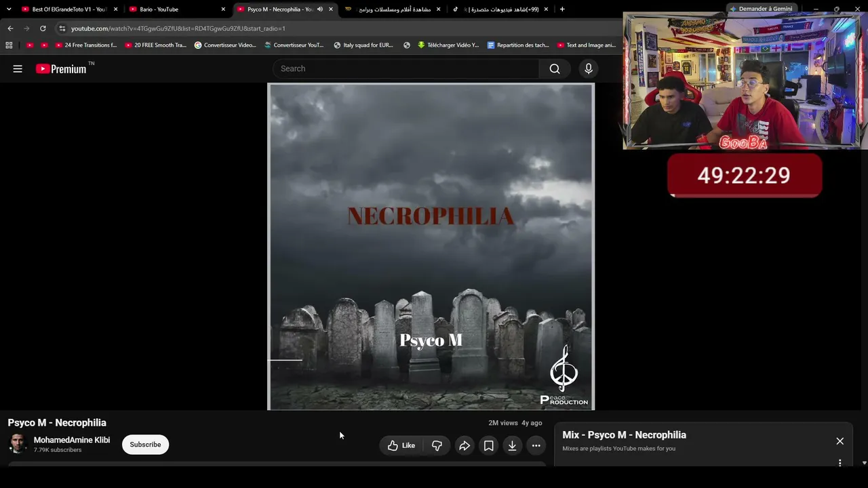
Task: Switch to the Best Of ElGrandeToto V1 tab
Action: (x=69, y=9)
